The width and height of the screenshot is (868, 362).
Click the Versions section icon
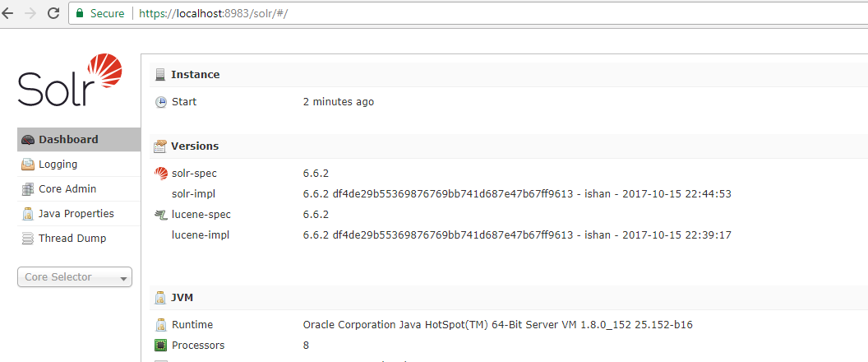tap(160, 146)
